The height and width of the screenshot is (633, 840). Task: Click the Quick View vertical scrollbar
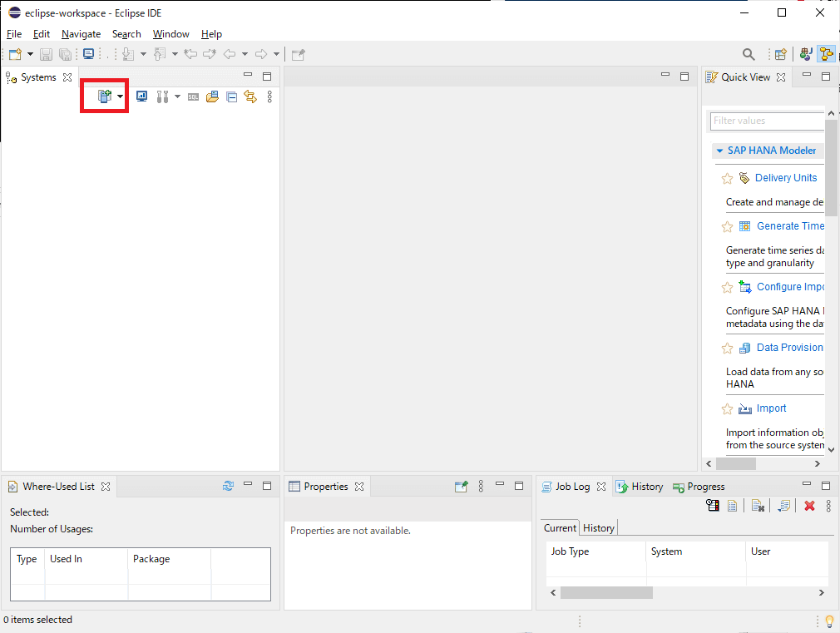[x=831, y=167]
